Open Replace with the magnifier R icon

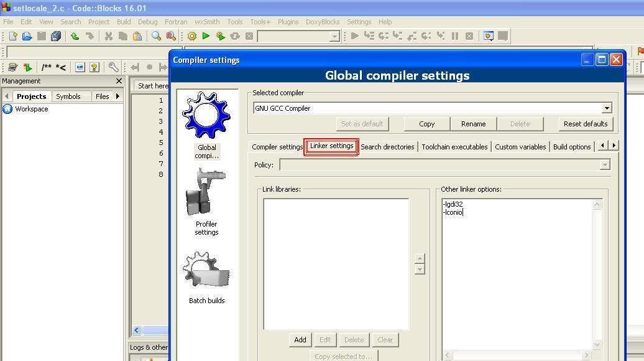(171, 36)
